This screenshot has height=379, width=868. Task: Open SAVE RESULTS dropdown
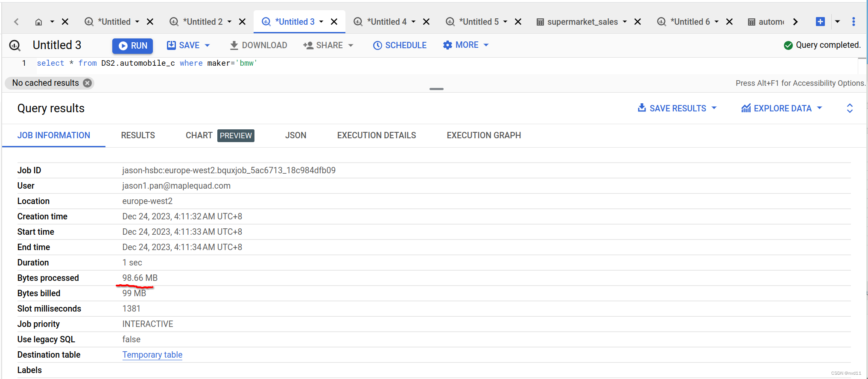[677, 108]
